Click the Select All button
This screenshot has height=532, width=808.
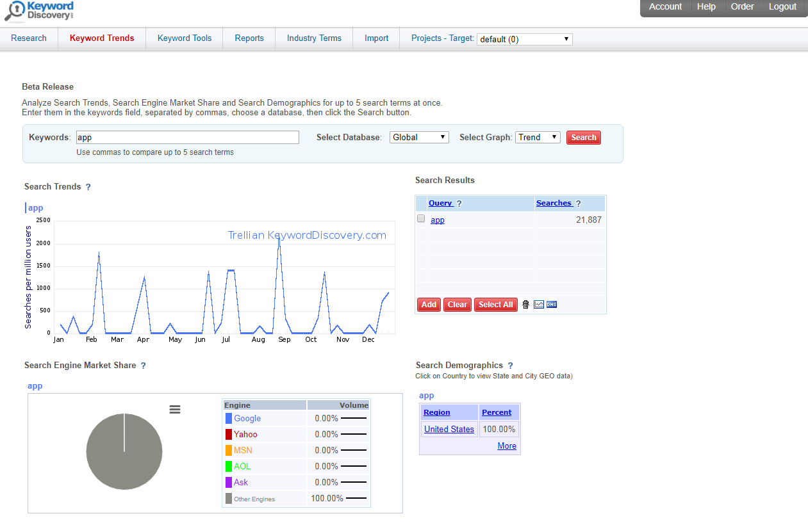495,305
